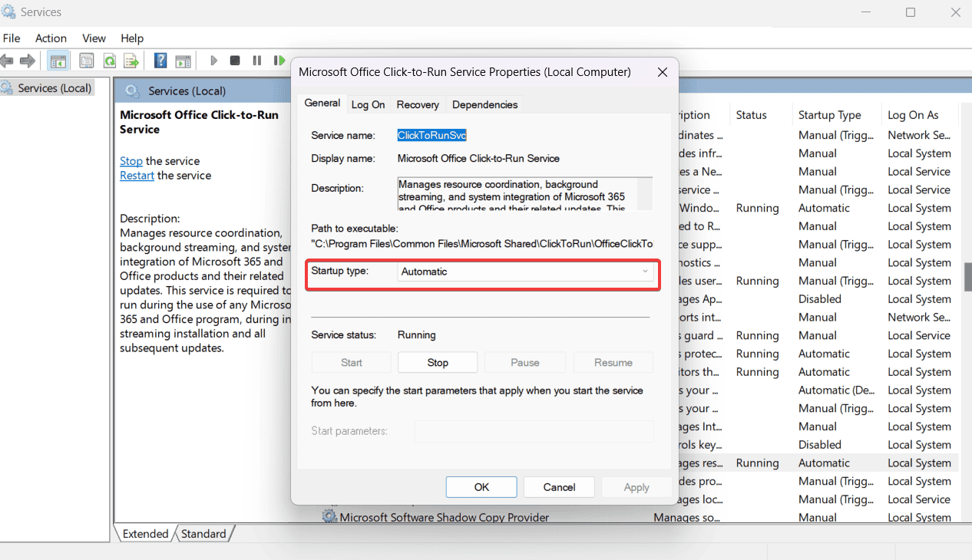Click the Start Service play icon
Image resolution: width=972 pixels, height=560 pixels.
[x=213, y=61]
